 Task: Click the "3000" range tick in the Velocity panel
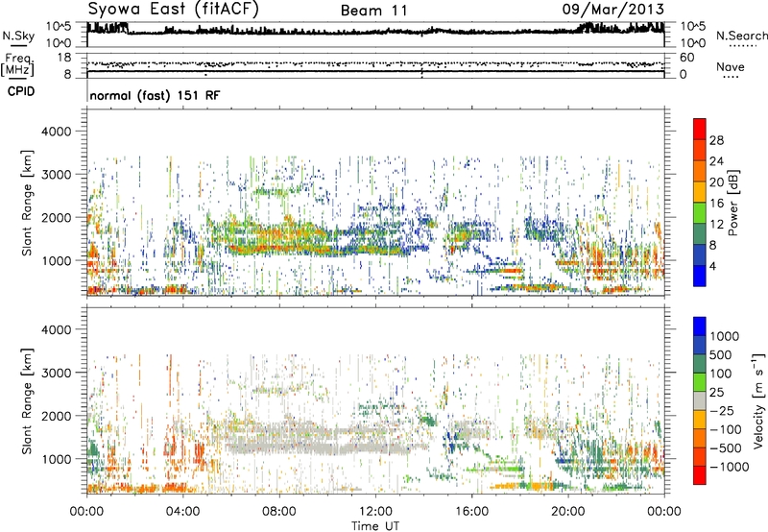tap(56, 373)
